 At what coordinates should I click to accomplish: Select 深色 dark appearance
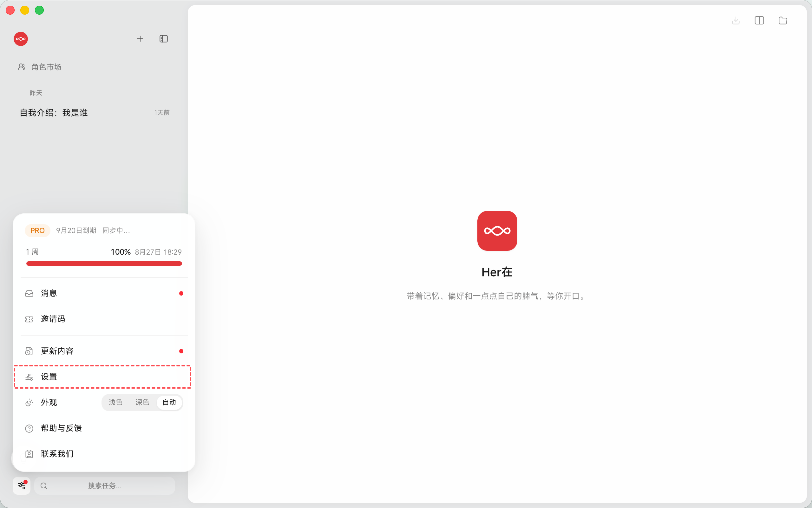(x=142, y=402)
